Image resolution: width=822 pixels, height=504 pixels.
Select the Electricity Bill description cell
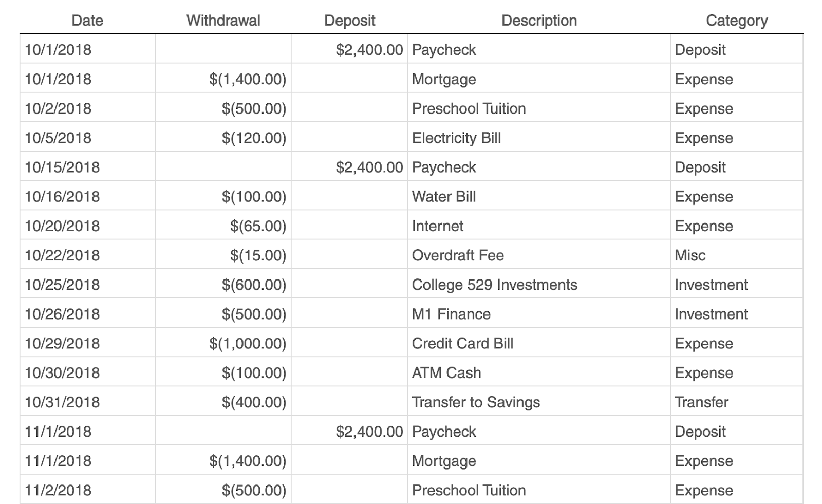[x=456, y=138]
